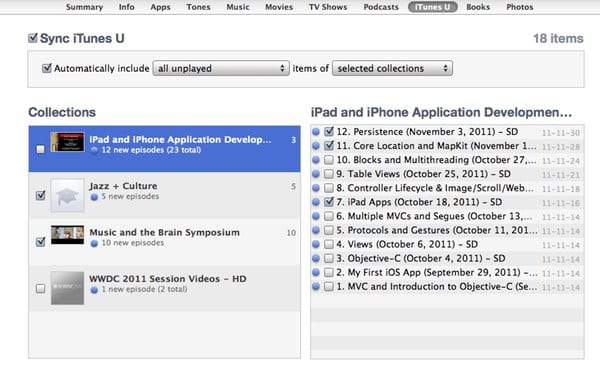The height and width of the screenshot is (372, 600).
Task: Check episode 9. Table Views checkbox
Action: [x=329, y=174]
